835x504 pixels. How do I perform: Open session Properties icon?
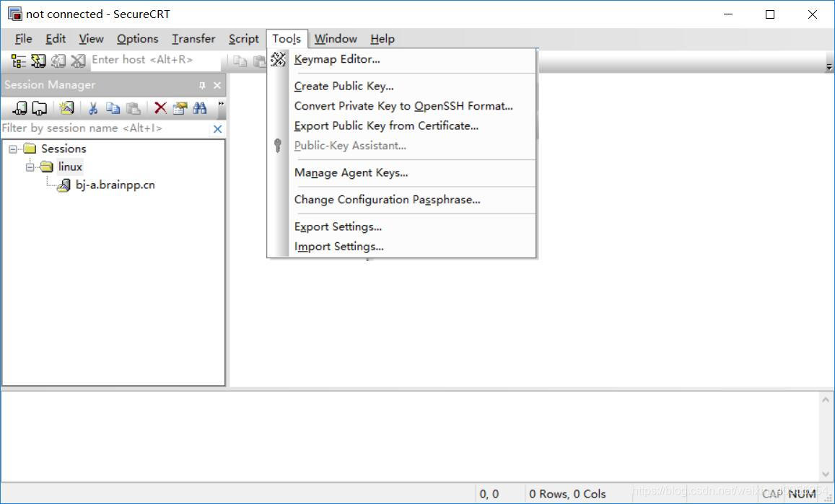[180, 108]
